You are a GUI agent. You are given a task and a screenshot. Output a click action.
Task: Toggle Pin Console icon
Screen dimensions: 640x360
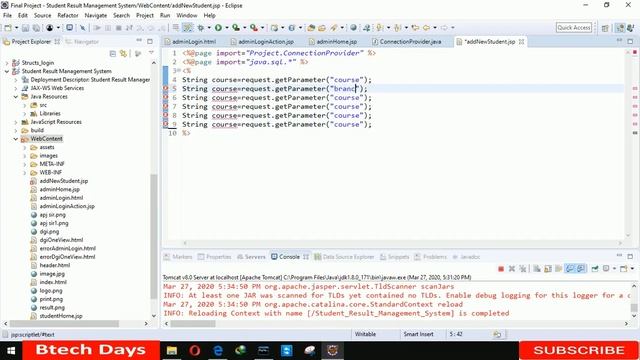click(595, 269)
